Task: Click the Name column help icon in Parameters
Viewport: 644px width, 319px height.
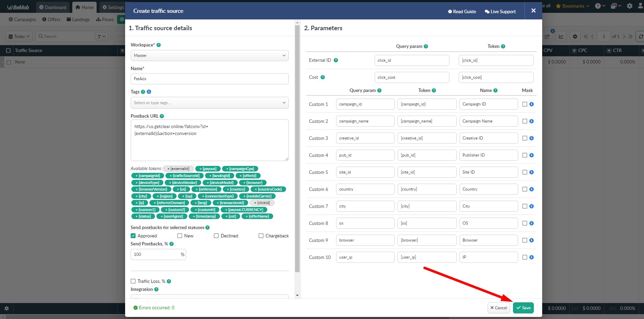Action: point(495,91)
